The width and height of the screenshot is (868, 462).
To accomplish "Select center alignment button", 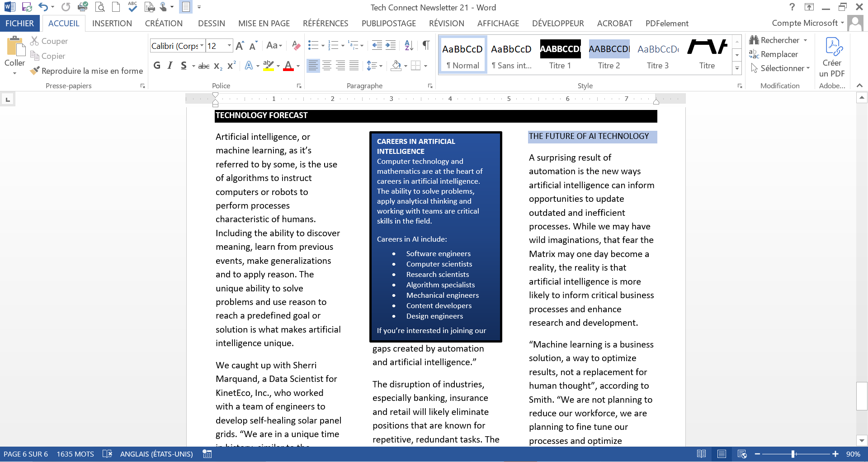I will pyautogui.click(x=327, y=66).
